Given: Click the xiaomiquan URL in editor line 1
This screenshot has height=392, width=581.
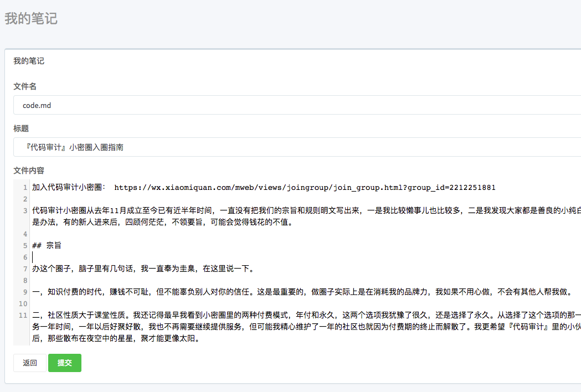Looking at the screenshot, I should coord(305,187).
